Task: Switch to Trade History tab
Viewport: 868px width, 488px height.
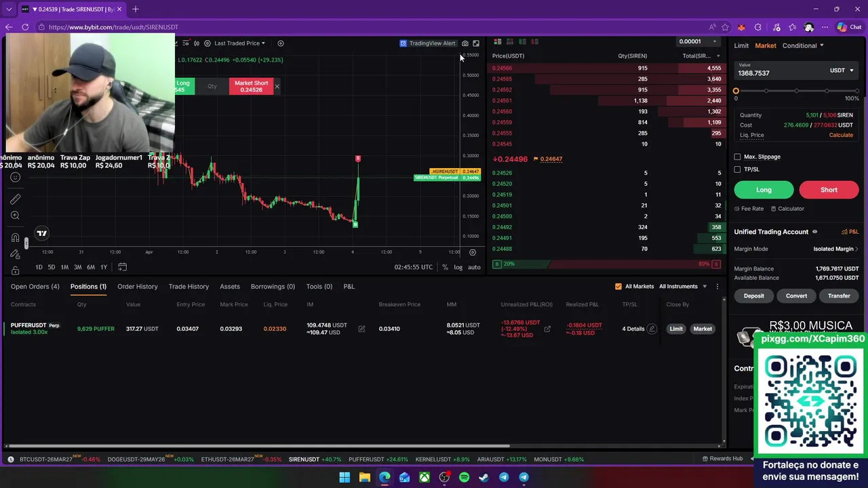Action: [189, 287]
